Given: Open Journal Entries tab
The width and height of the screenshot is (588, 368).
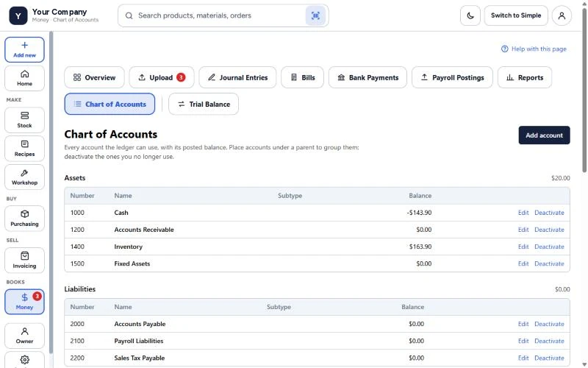Looking at the screenshot, I should 237,77.
